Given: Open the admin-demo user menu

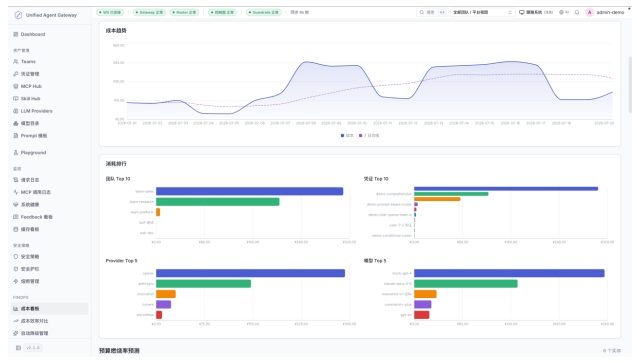Looking at the screenshot, I should [605, 13].
